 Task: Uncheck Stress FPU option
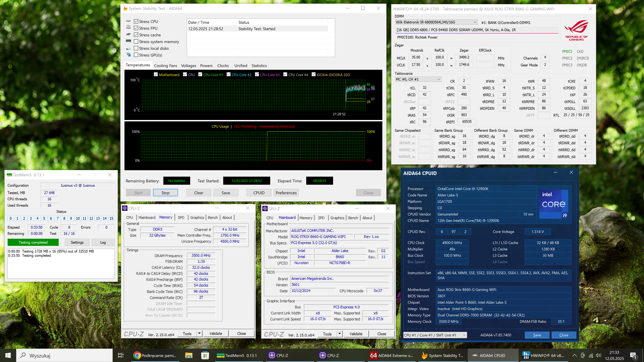[136, 28]
